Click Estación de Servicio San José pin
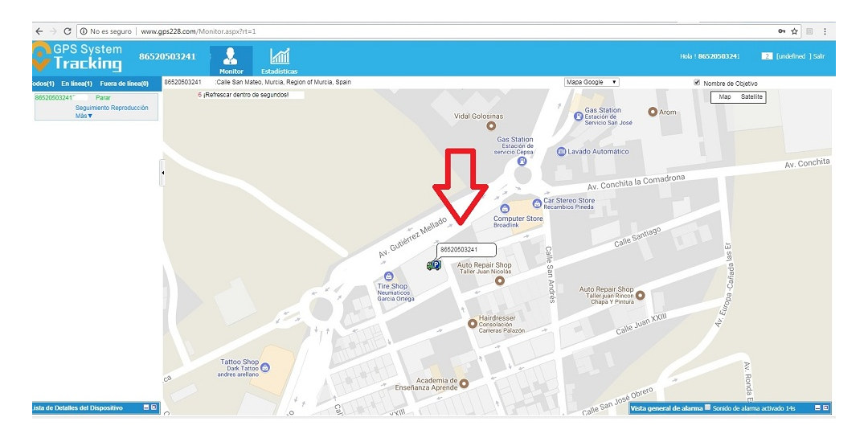The image size is (868, 442). [x=579, y=117]
